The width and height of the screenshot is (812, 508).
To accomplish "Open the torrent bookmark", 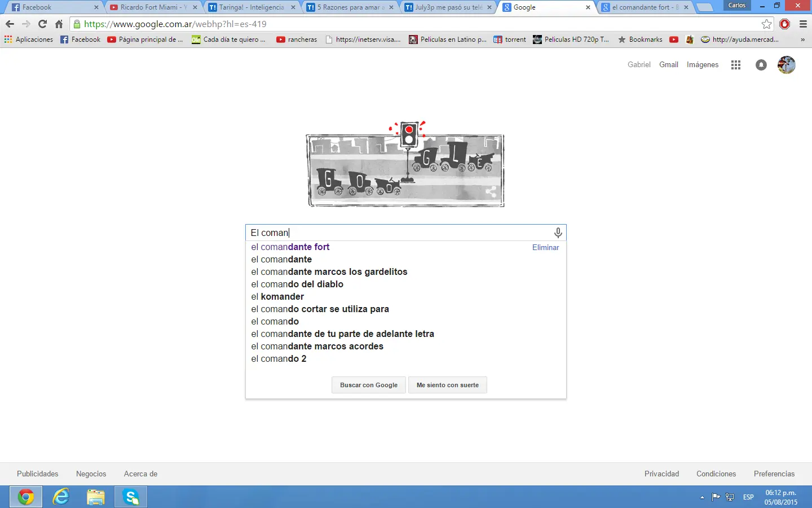I will point(510,40).
